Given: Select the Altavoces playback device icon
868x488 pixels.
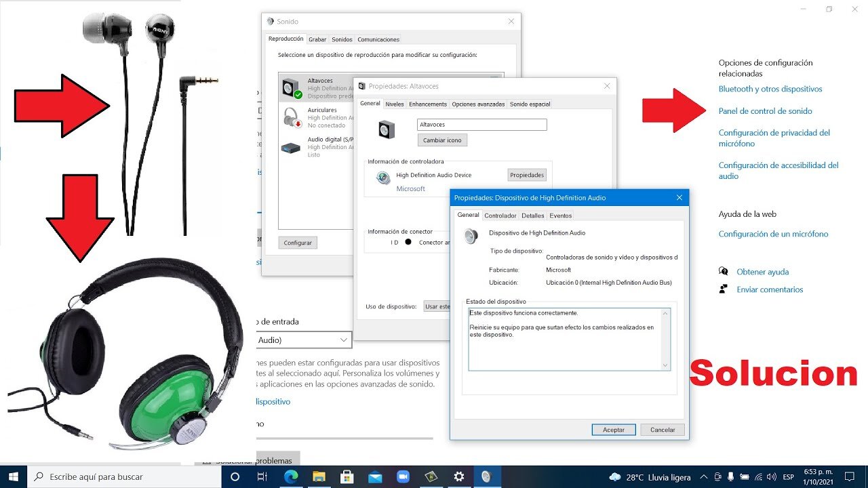Looking at the screenshot, I should pos(292,88).
